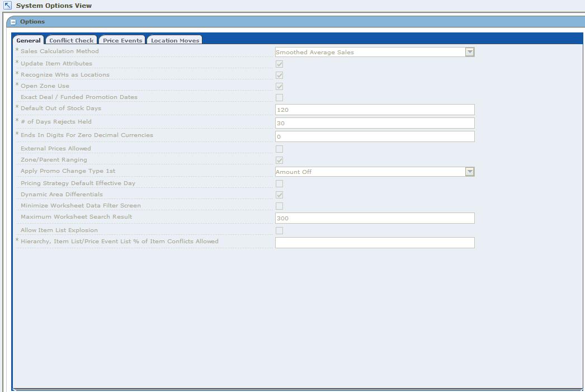The height and width of the screenshot is (392, 585).
Task: Toggle Zone/Parent Ranging checkbox
Action: [279, 160]
